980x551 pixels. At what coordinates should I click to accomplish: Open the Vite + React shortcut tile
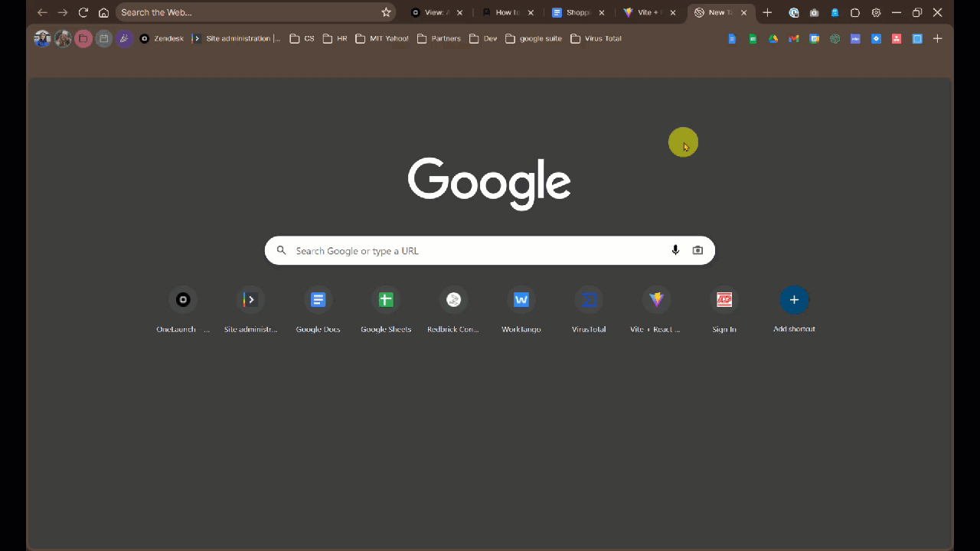656,308
